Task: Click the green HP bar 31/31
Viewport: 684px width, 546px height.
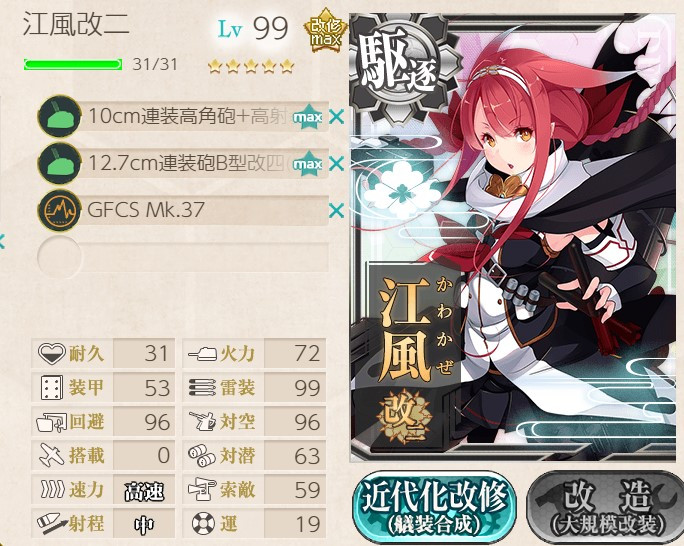Action: coord(73,65)
